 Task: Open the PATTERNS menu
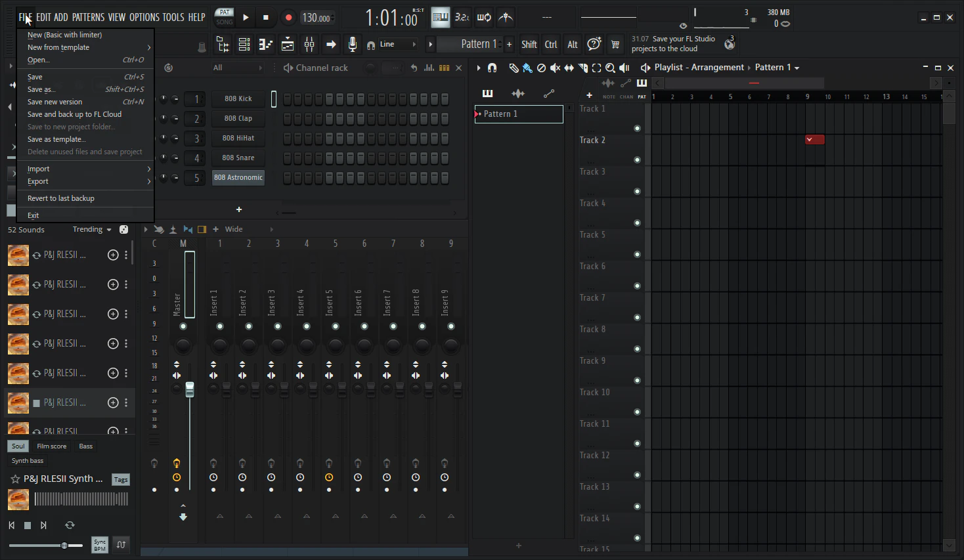tap(88, 18)
